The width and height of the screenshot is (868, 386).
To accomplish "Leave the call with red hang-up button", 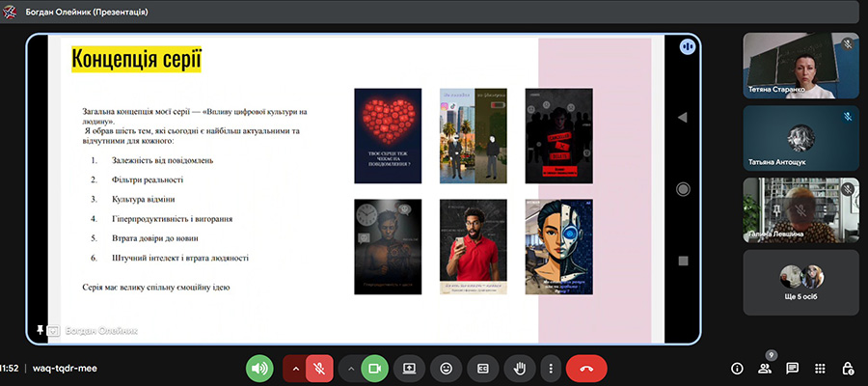I will 586,368.
